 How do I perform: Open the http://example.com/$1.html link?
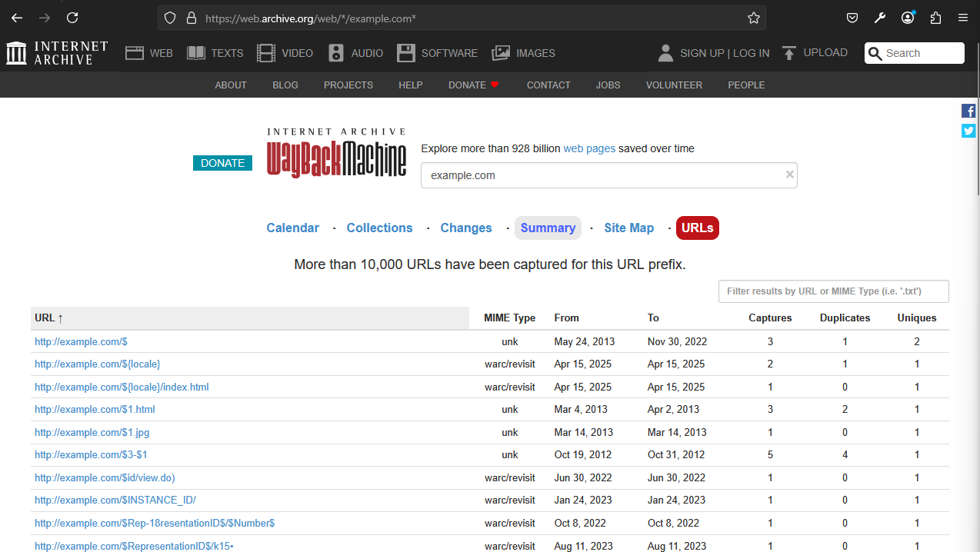[x=95, y=409]
